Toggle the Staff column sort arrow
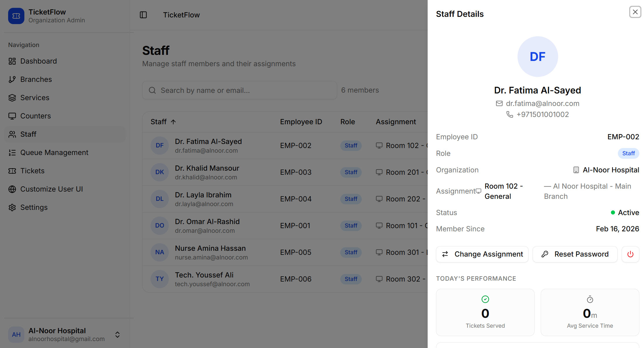 click(173, 122)
